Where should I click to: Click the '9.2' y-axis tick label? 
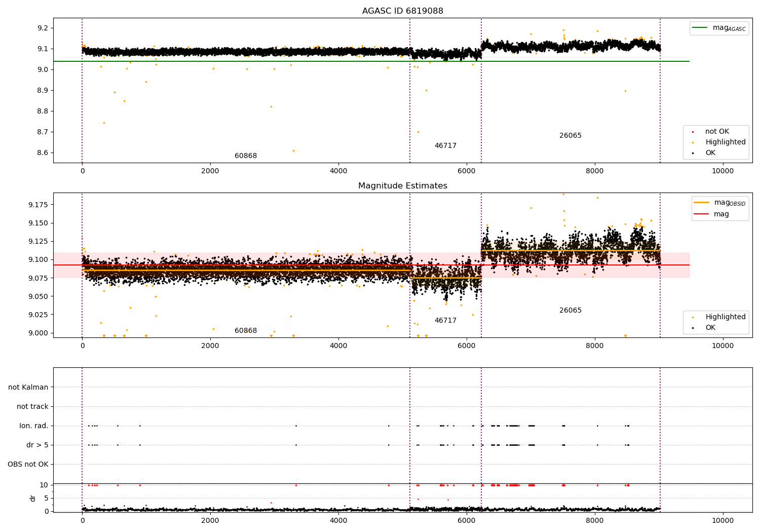pyautogui.click(x=43, y=28)
